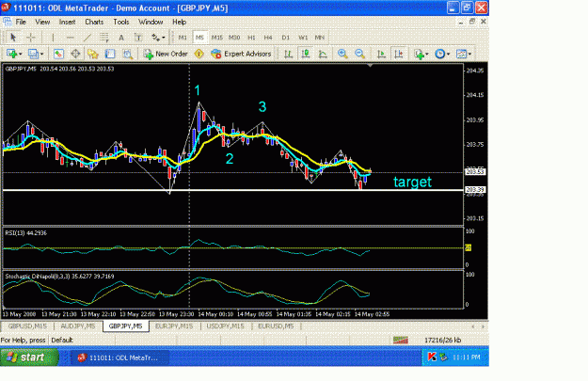Click the yellow MetaEditor diamond icon
Image resolution: width=588 pixels, height=381 pixels.
tap(199, 54)
